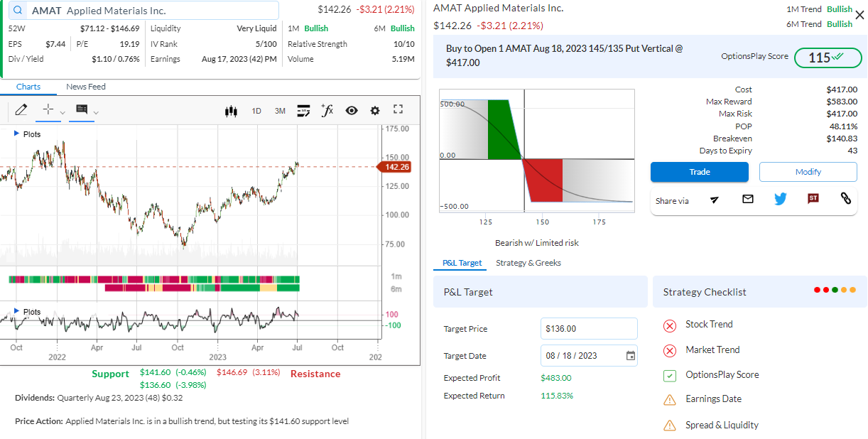868x439 pixels.
Task: Click the Expected Return 115.83% value
Action: click(557, 396)
